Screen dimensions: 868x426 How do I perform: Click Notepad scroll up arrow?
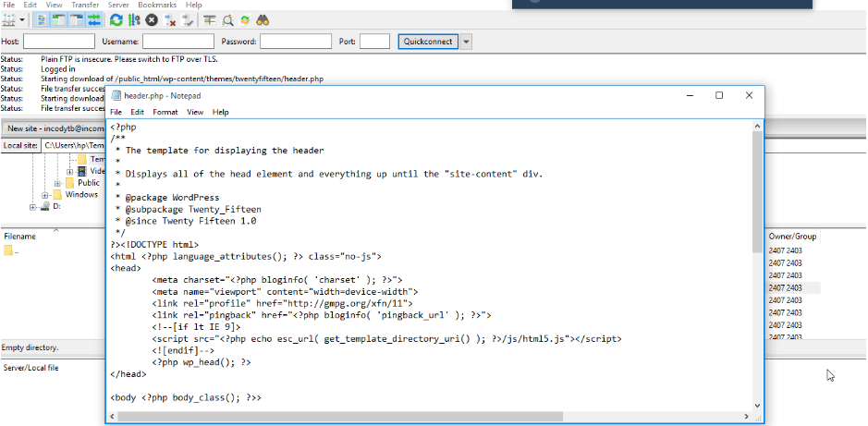(x=757, y=126)
